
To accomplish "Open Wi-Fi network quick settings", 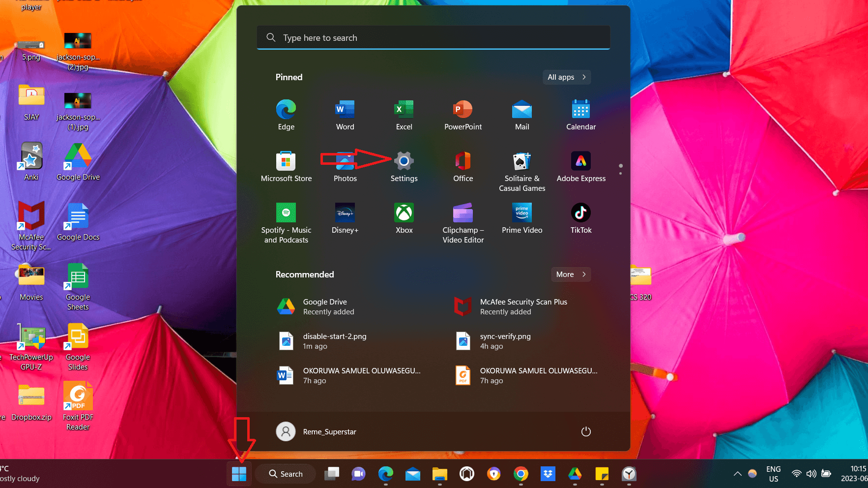I will [x=797, y=474].
